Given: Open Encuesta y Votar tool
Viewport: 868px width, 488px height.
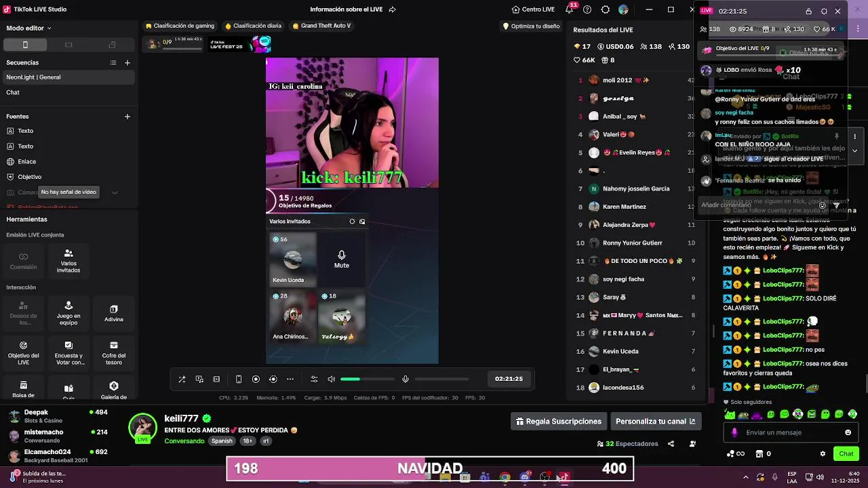Looking at the screenshot, I should coord(68,353).
